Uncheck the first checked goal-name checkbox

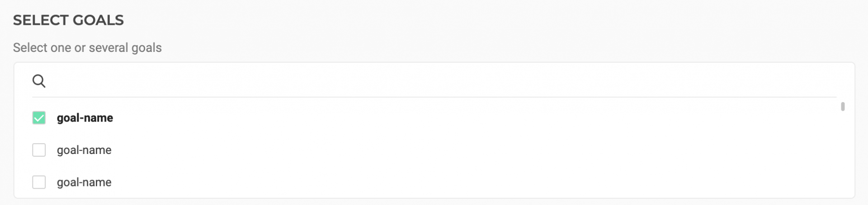[x=39, y=118]
